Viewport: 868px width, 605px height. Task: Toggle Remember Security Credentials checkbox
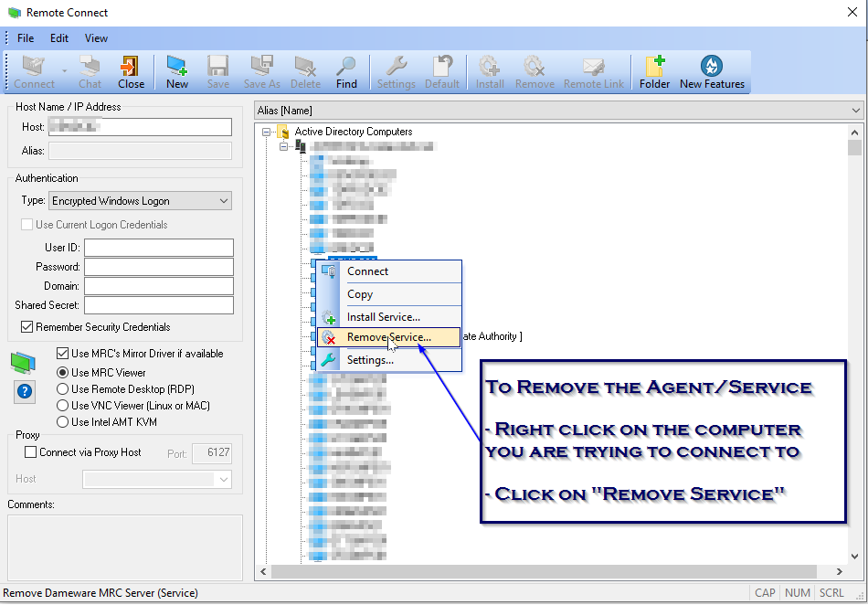click(26, 327)
